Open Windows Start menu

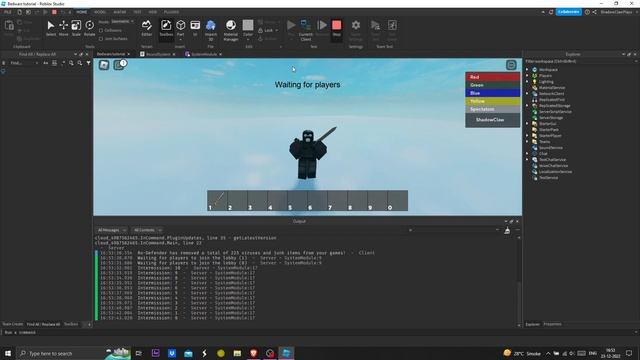pos(8,353)
